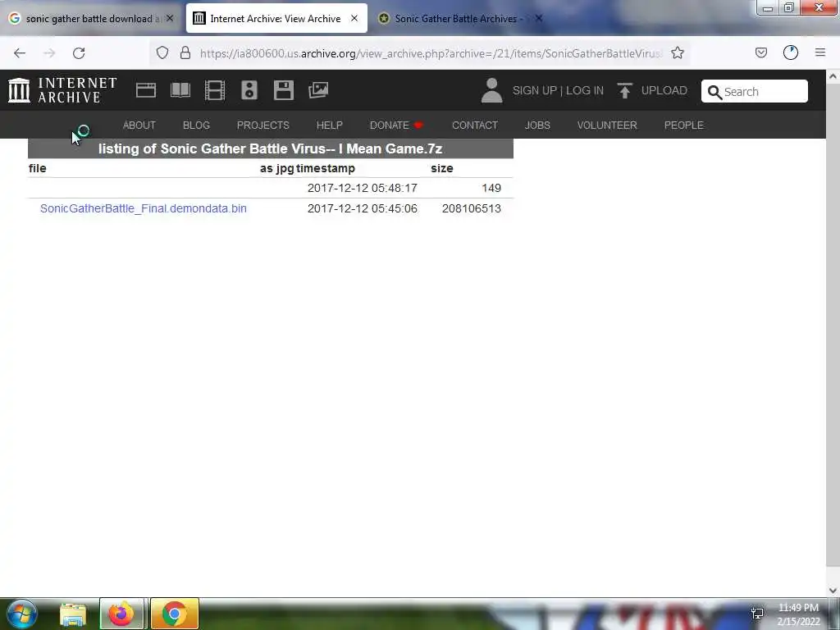
Task: Click the Firefox account circle icon
Action: [791, 52]
